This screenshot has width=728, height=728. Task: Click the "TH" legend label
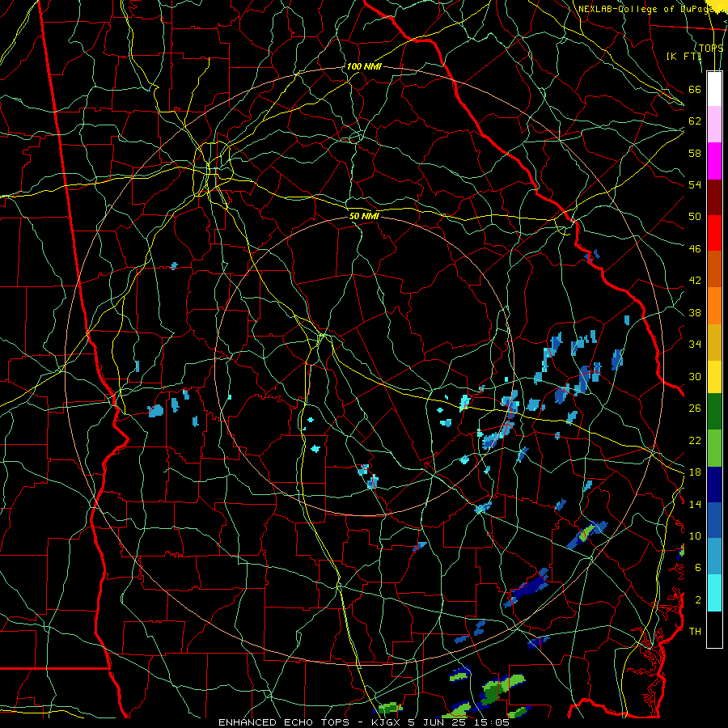695,632
